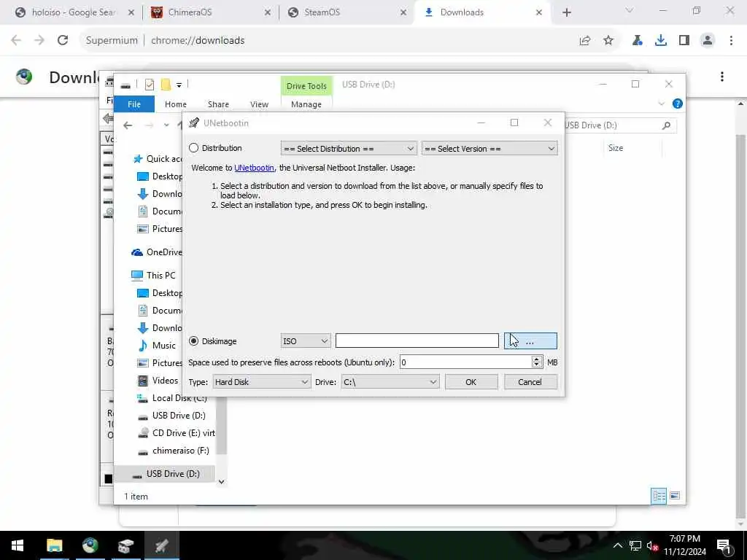Image resolution: width=747 pixels, height=560 pixels.
Task: Click the disk image path field
Action: [417, 341]
